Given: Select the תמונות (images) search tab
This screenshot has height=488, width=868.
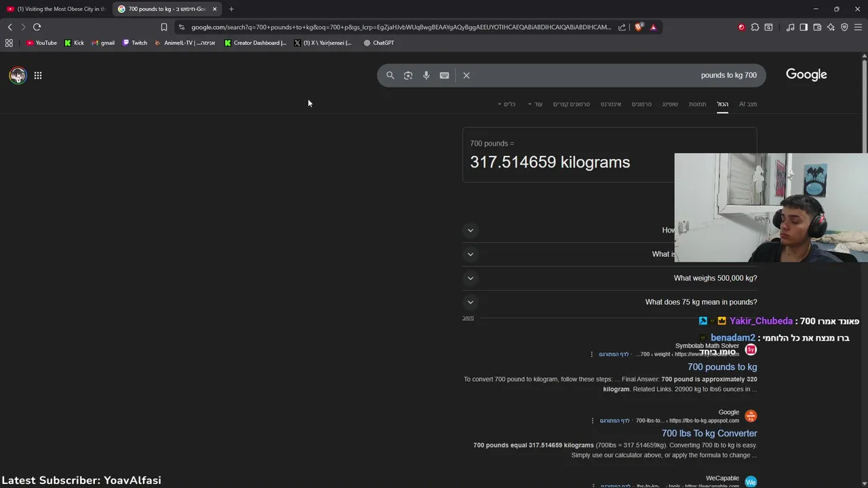Looking at the screenshot, I should pyautogui.click(x=697, y=104).
